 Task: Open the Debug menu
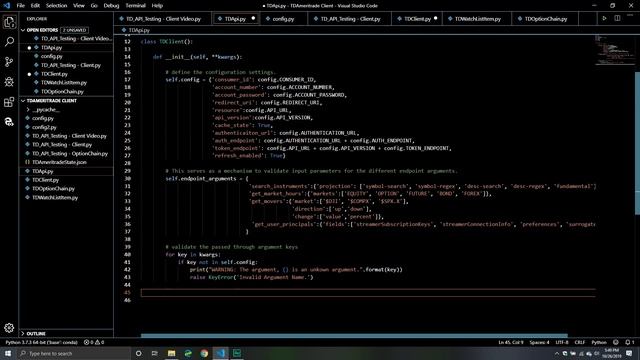pyautogui.click(x=111, y=6)
